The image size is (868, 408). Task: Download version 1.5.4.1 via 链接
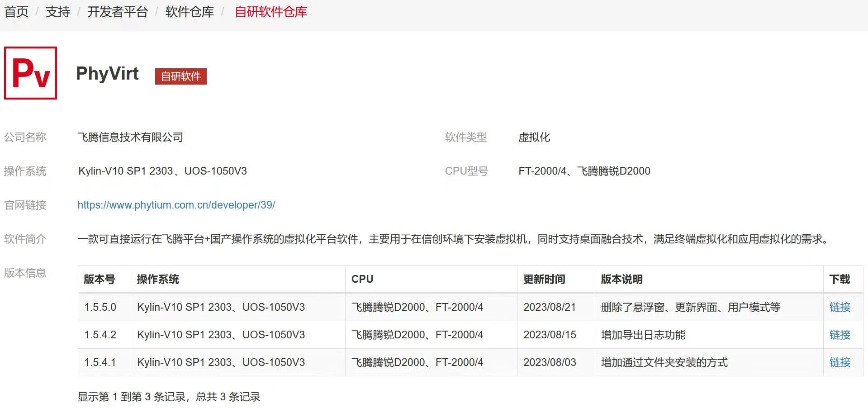coord(840,362)
